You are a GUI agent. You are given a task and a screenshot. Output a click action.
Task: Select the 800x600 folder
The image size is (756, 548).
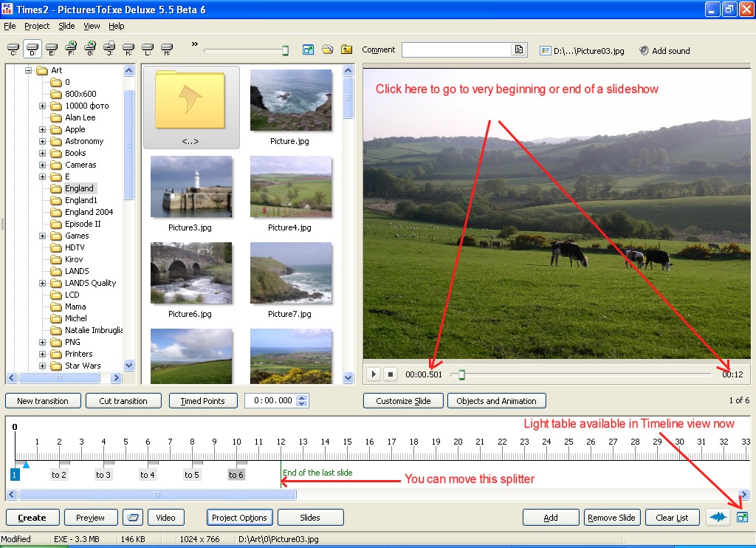(x=80, y=94)
